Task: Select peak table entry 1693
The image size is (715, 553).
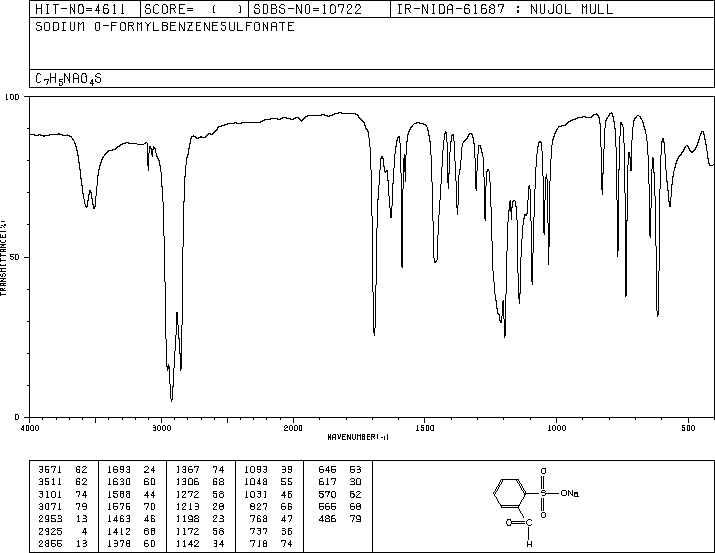Action: tap(131, 470)
